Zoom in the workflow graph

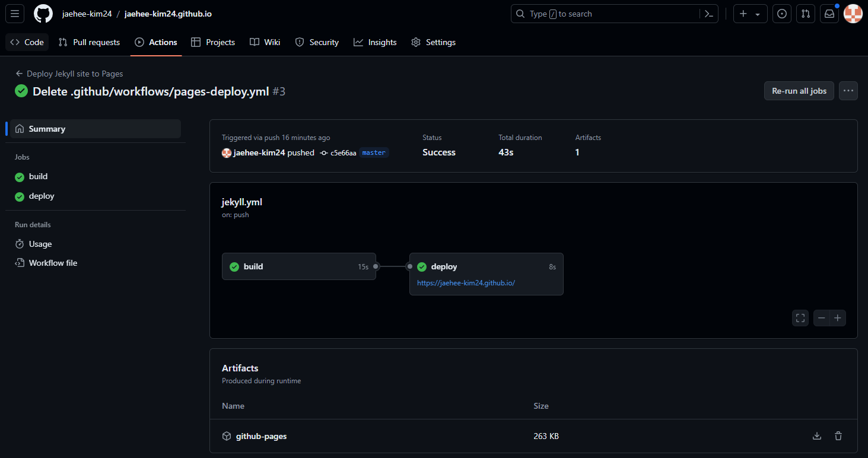point(838,318)
